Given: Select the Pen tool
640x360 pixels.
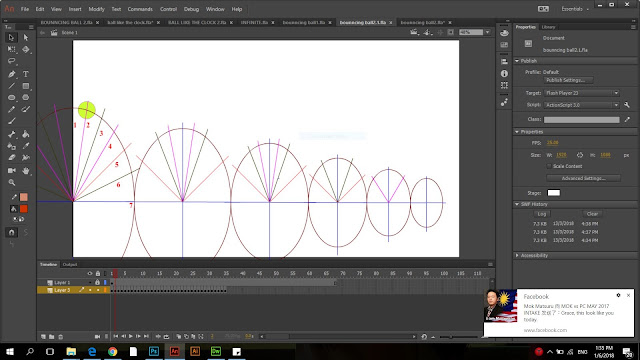Looking at the screenshot, I should click(11, 74).
